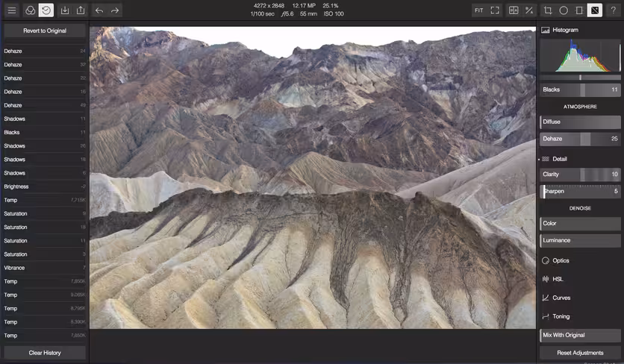The width and height of the screenshot is (624, 364).
Task: Select the Temp 9,065K history step
Action: [45, 295]
